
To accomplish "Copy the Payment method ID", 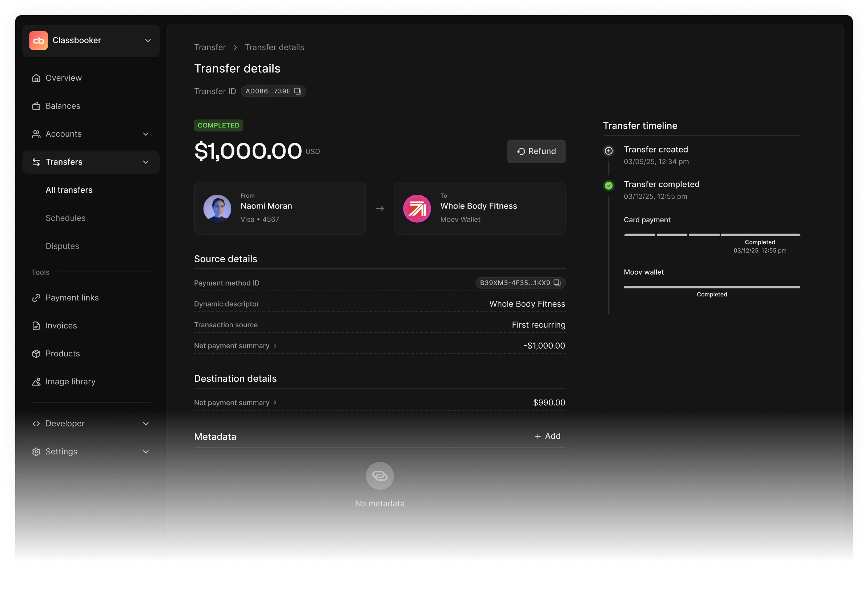I will 557,283.
